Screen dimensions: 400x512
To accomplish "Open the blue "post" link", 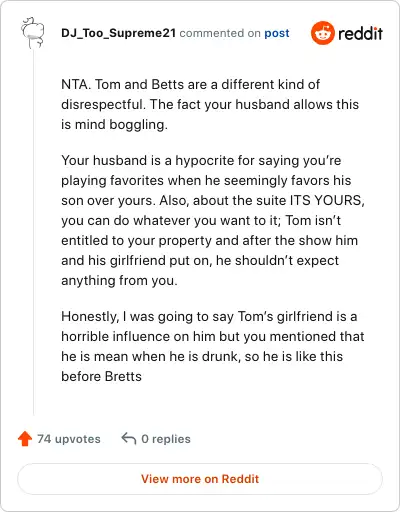I will pyautogui.click(x=277, y=33).
